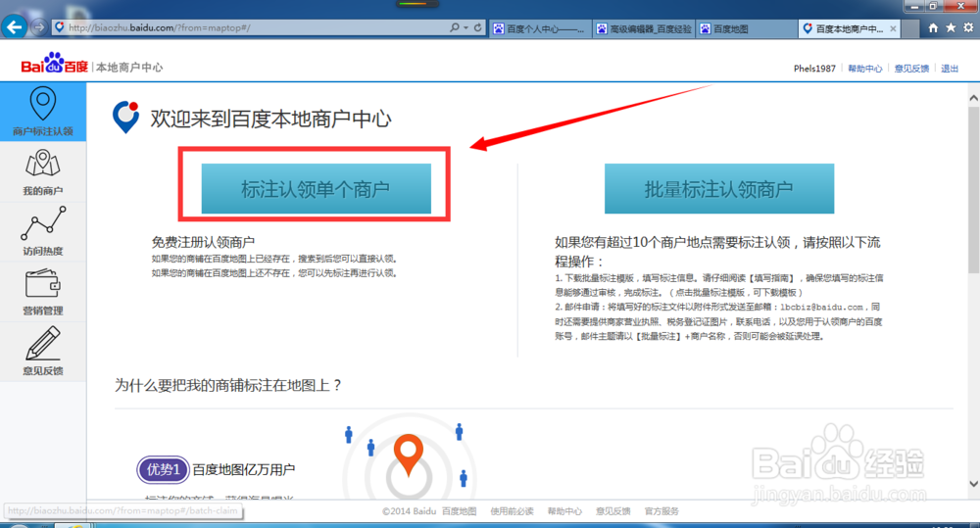The width and height of the screenshot is (980, 528).
Task: Click the browser Forward arrow button
Action: [39, 27]
